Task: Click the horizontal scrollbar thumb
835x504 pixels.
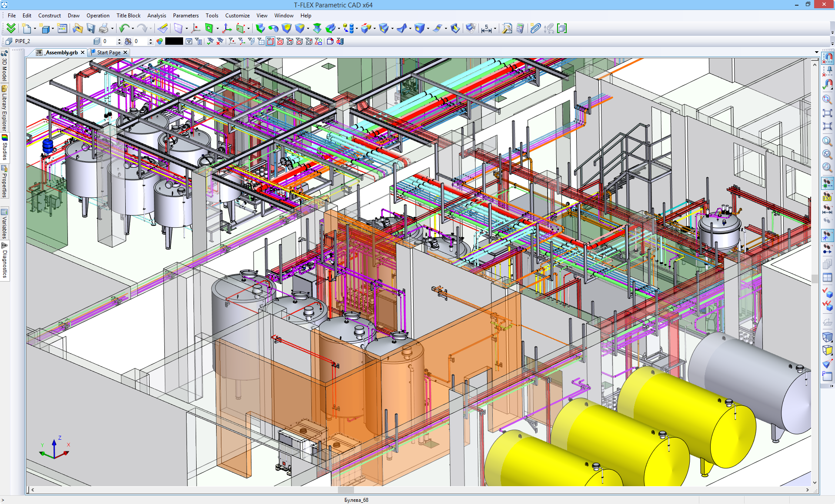Action: click(346, 490)
